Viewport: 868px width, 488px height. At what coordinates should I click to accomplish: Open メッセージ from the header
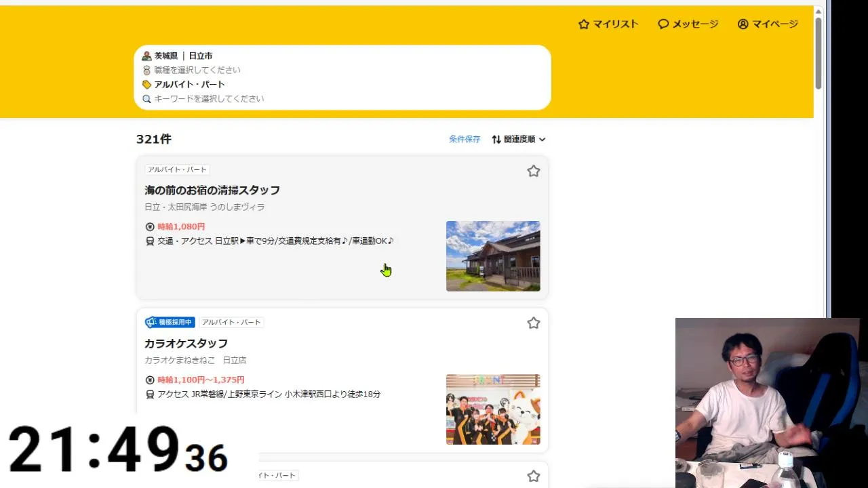pyautogui.click(x=688, y=24)
